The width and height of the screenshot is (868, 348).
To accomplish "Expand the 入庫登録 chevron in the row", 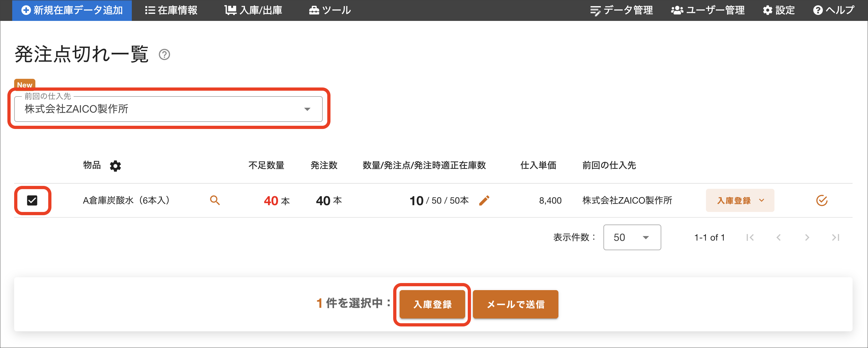I will (x=762, y=200).
